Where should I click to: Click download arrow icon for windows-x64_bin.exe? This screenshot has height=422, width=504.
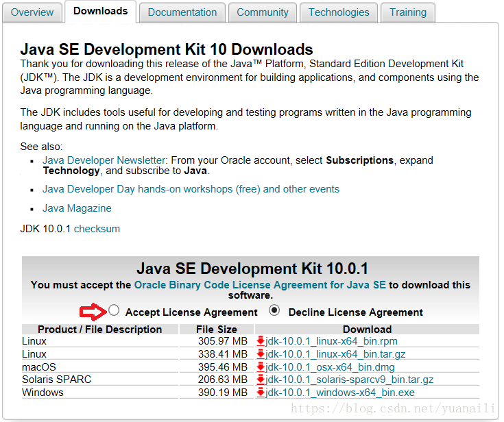[261, 392]
